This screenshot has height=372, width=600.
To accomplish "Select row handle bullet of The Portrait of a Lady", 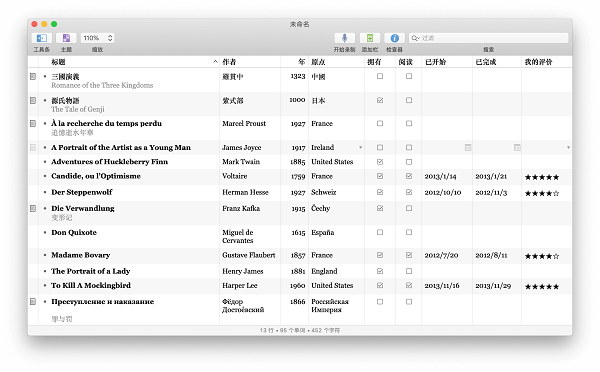I will (x=45, y=271).
